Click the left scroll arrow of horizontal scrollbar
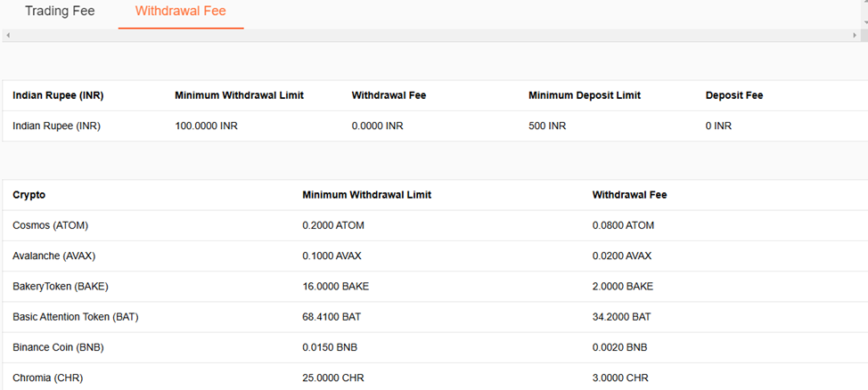The width and height of the screenshot is (868, 390). click(7, 35)
